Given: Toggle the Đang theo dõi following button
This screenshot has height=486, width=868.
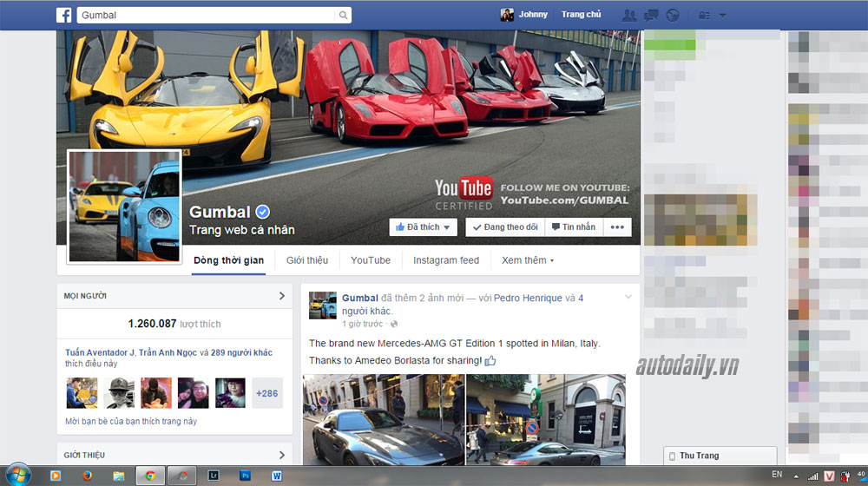Looking at the screenshot, I should click(x=504, y=227).
